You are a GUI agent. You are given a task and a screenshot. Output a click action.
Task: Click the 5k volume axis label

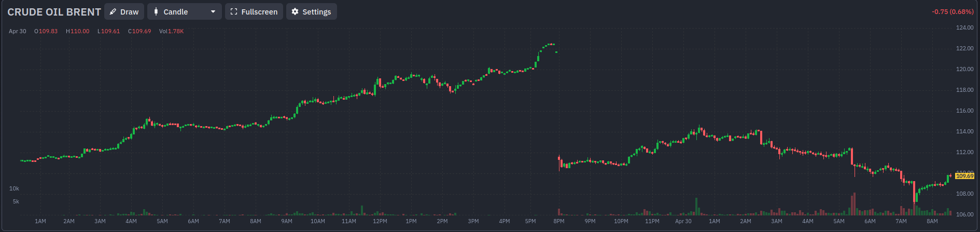click(x=16, y=201)
